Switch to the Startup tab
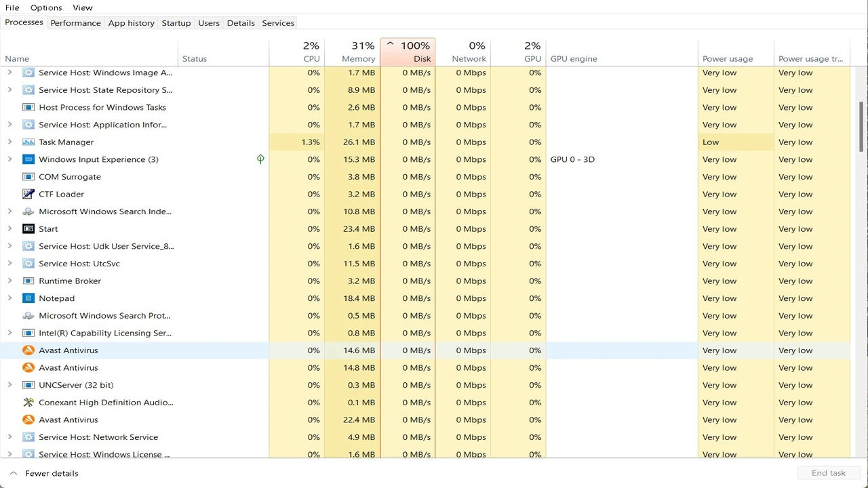Viewport: 868px width, 488px height. point(176,23)
